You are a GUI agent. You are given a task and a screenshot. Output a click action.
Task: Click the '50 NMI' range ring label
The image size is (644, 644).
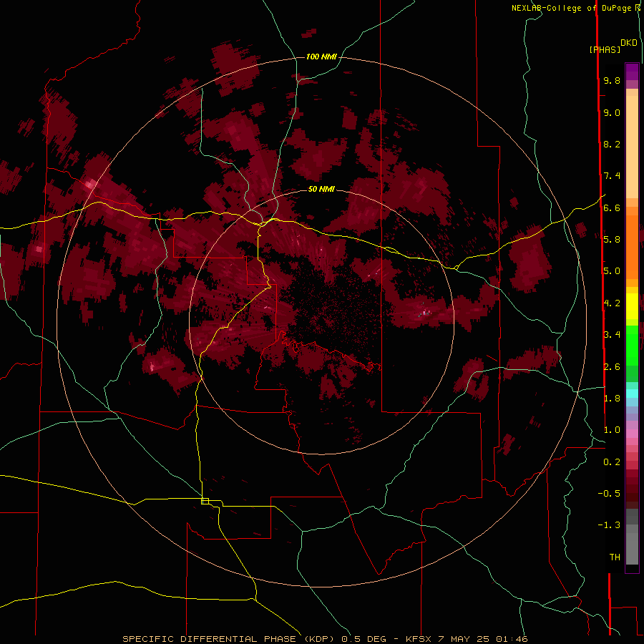(x=321, y=189)
